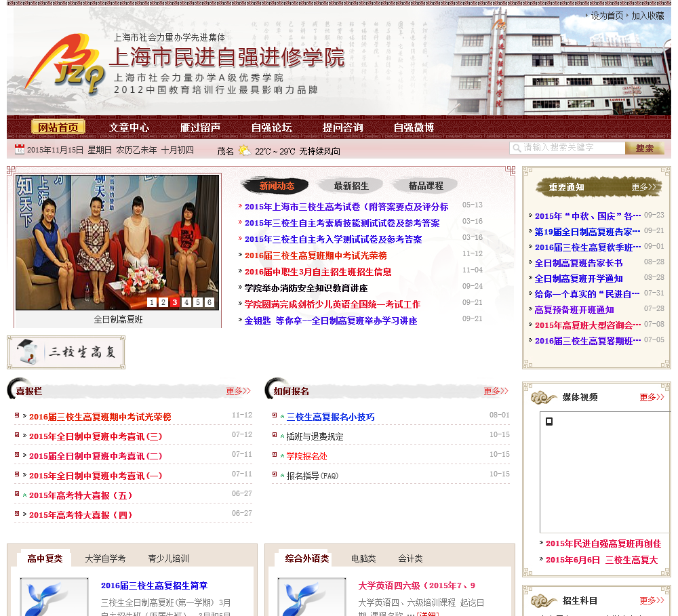Click 更多 in 重要通知 panel
The width and height of the screenshot is (678, 616).
click(644, 187)
